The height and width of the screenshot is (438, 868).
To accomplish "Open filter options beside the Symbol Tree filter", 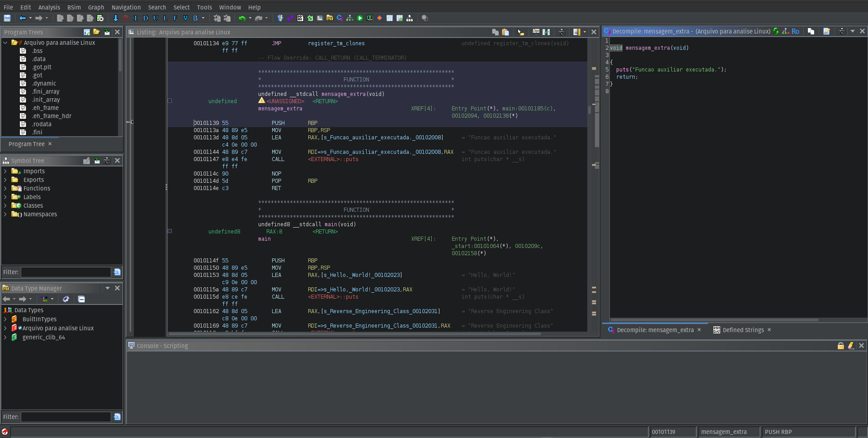I will pyautogui.click(x=117, y=272).
